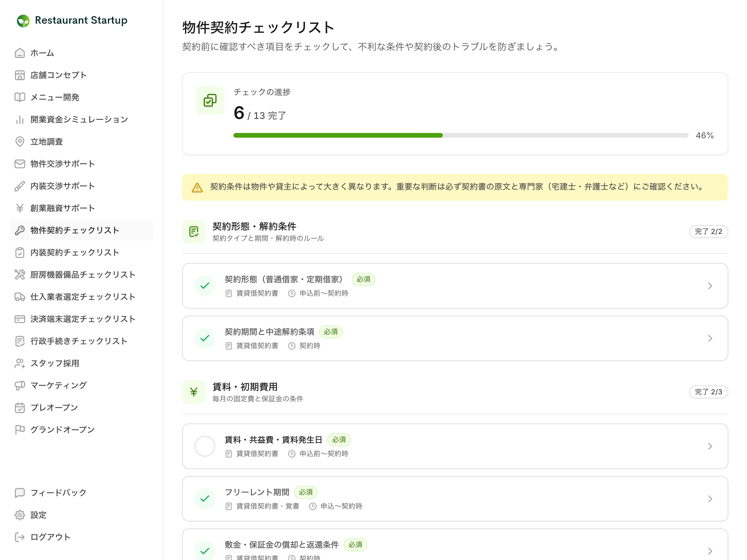Click the 物件契約チェックリスト page heading
This screenshot has width=747, height=560.
[258, 27]
